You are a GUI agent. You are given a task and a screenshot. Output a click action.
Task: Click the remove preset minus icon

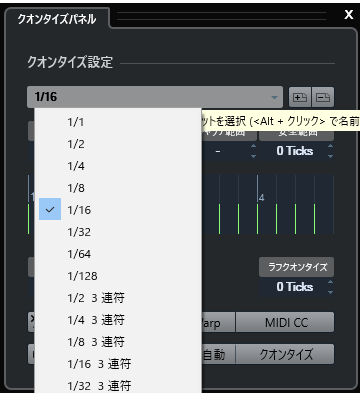(x=323, y=97)
